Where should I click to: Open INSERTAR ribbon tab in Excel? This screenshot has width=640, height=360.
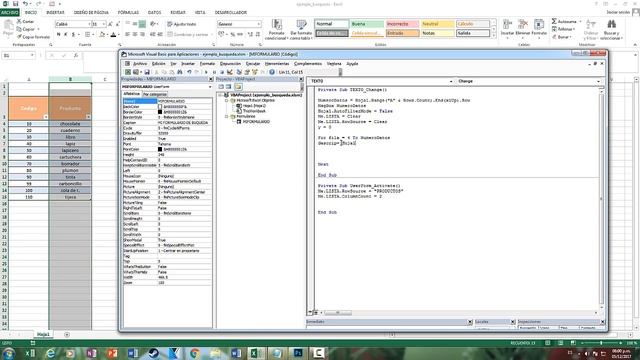(x=55, y=13)
